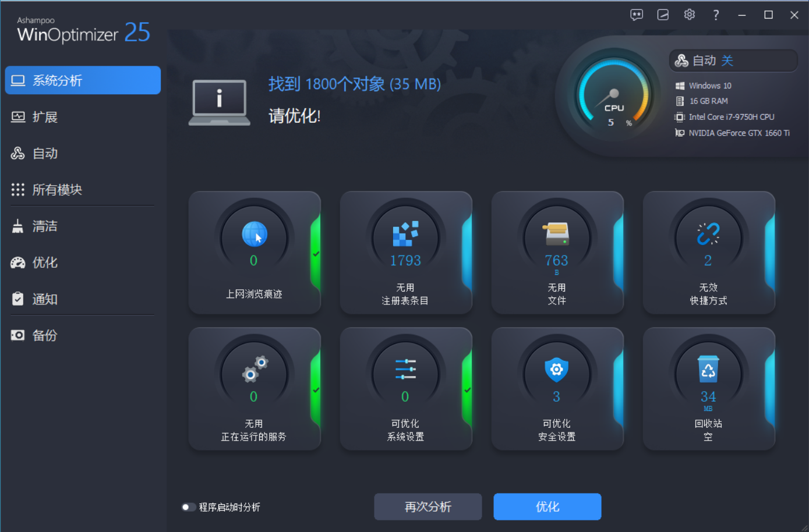Viewport: 809px width, 532px height.
Task: Open 优化 section in the sidebar
Action: click(83, 263)
